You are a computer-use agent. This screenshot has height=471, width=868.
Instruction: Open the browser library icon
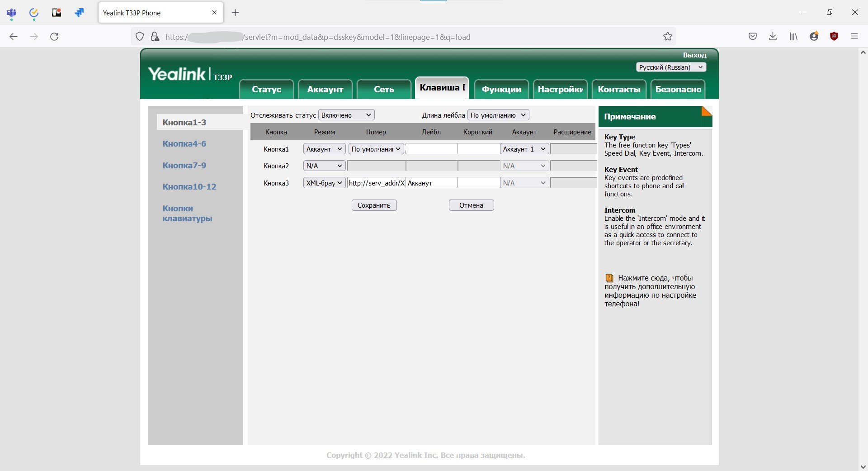(793, 37)
